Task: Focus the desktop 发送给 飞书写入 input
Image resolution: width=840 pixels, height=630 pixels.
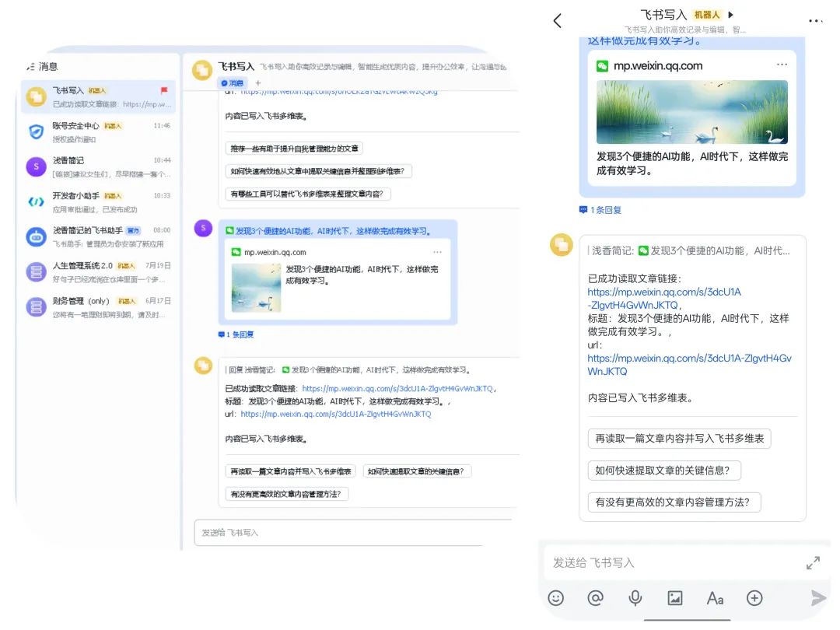Action: point(354,533)
